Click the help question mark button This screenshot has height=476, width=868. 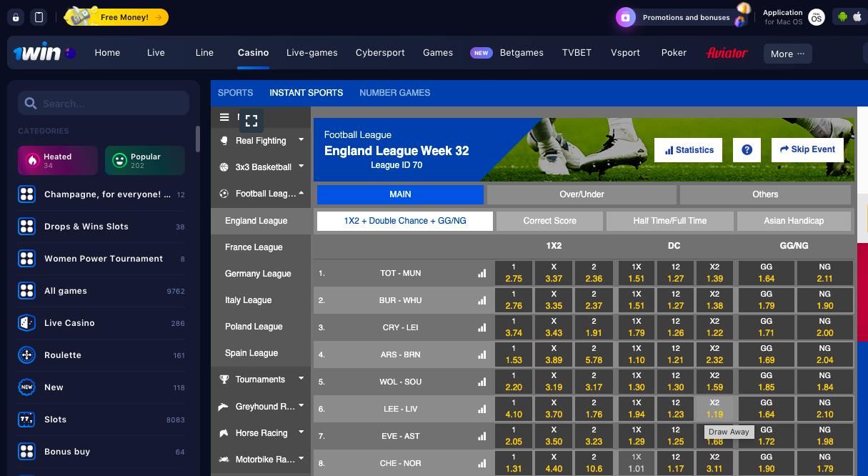[747, 150]
